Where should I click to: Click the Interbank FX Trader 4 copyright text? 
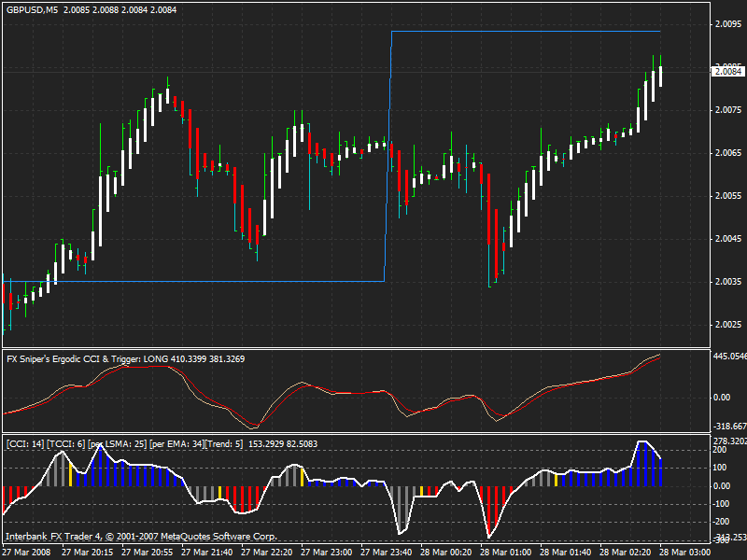click(x=141, y=537)
